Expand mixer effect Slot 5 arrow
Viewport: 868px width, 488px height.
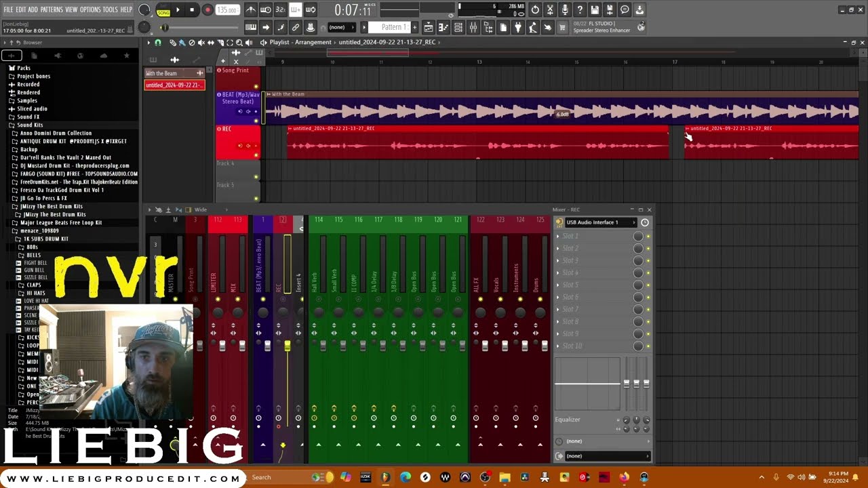point(558,285)
